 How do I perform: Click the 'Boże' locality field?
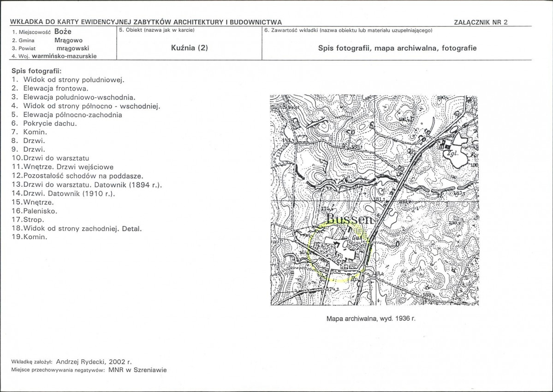63,32
